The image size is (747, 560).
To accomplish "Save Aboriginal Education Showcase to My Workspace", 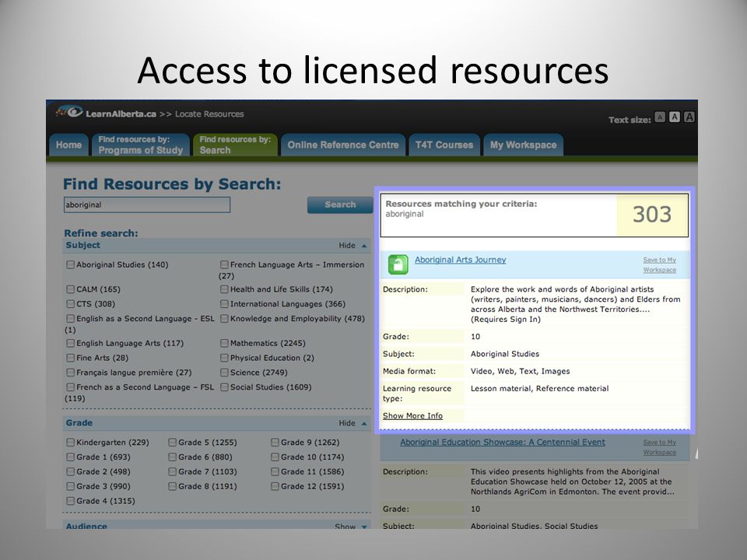I will click(x=659, y=447).
